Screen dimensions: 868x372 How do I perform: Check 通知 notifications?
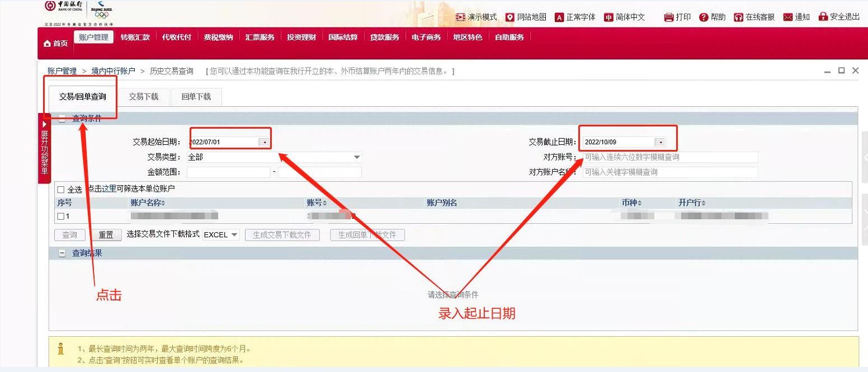click(796, 17)
